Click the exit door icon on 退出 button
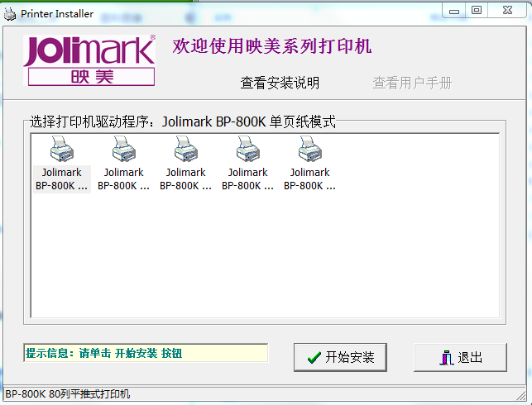 (x=447, y=358)
